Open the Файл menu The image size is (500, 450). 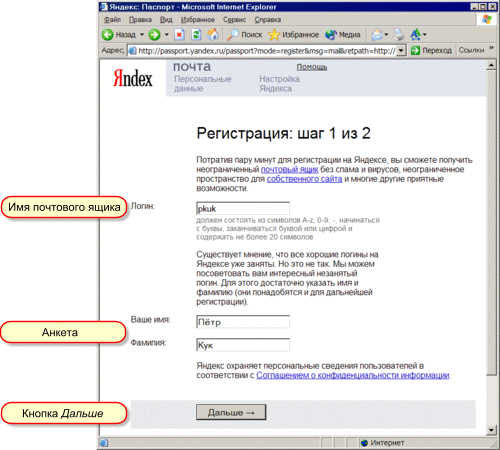point(112,20)
